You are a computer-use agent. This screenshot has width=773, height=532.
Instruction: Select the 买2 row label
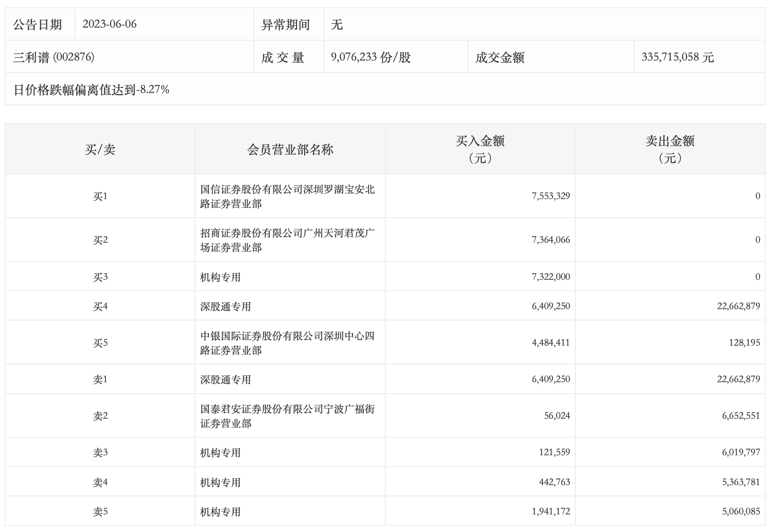100,240
